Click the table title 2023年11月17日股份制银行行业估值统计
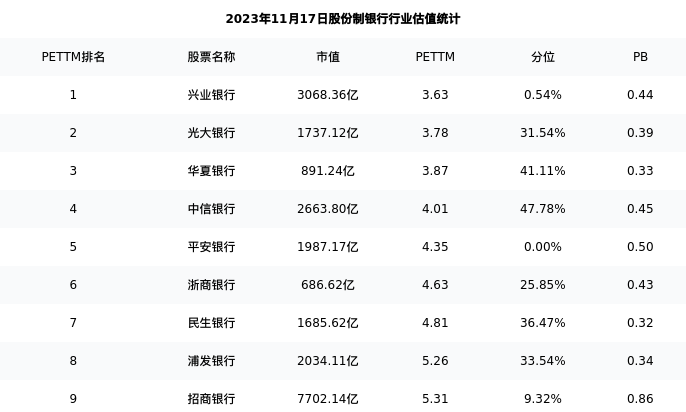This screenshot has width=686, height=412. coord(343,19)
